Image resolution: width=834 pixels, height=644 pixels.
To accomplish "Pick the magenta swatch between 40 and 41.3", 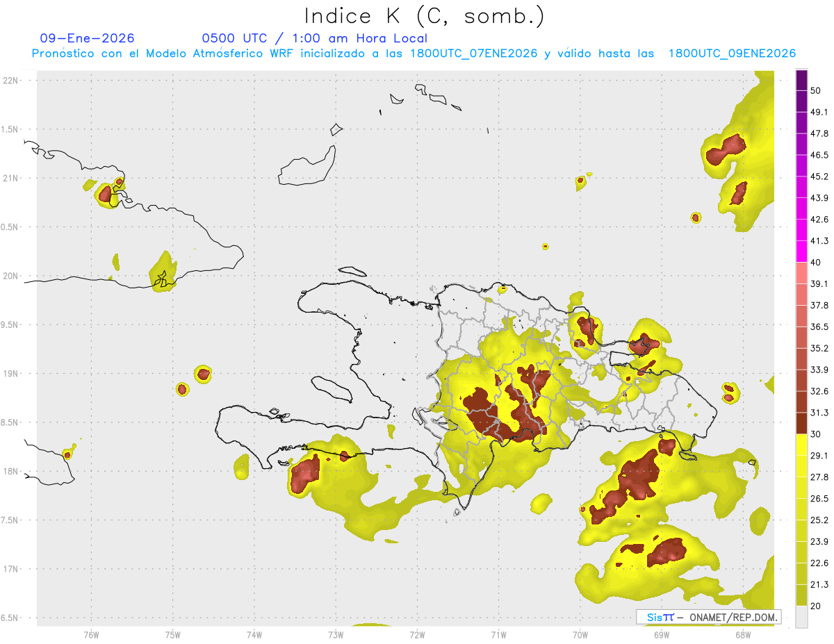I will pos(801,251).
